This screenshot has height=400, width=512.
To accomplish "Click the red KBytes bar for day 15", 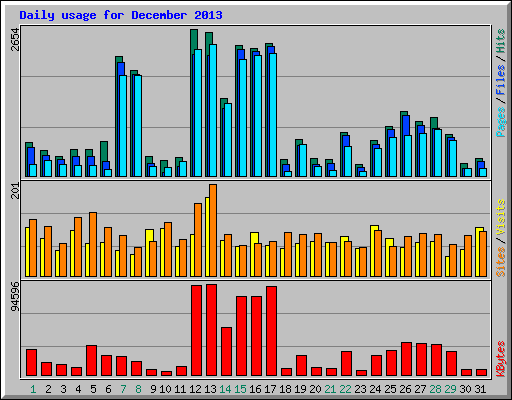I will (241, 336).
